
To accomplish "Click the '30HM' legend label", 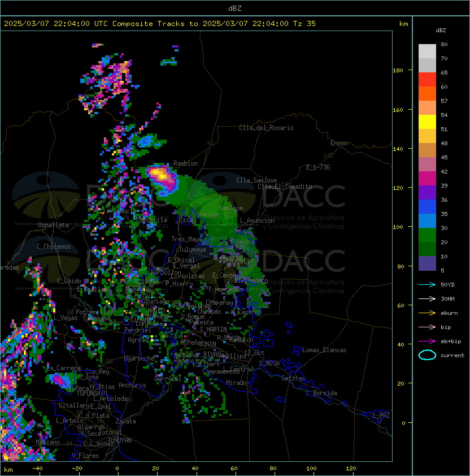I will point(447,298).
